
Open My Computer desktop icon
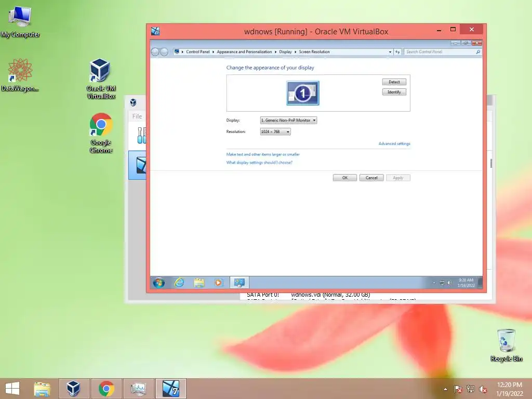tap(20, 22)
